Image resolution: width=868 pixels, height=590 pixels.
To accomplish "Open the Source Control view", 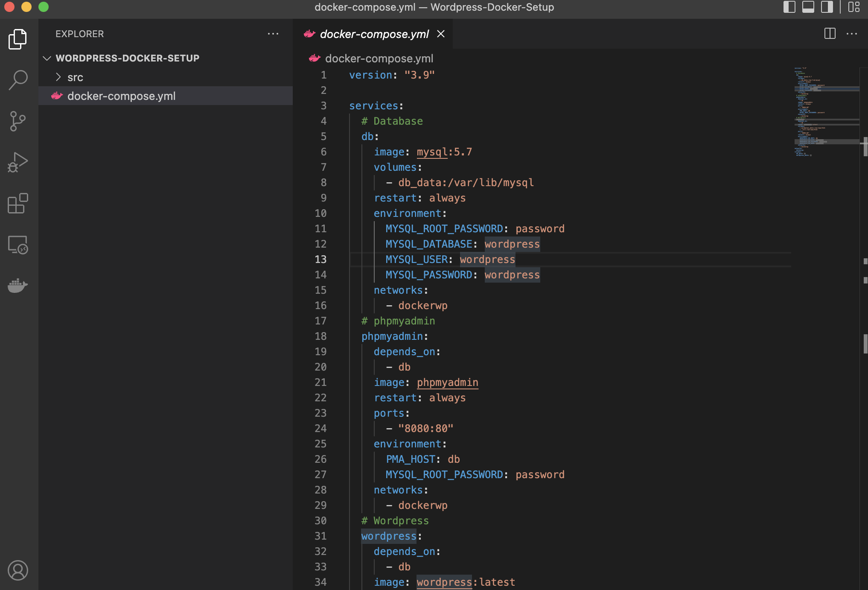I will pyautogui.click(x=18, y=121).
